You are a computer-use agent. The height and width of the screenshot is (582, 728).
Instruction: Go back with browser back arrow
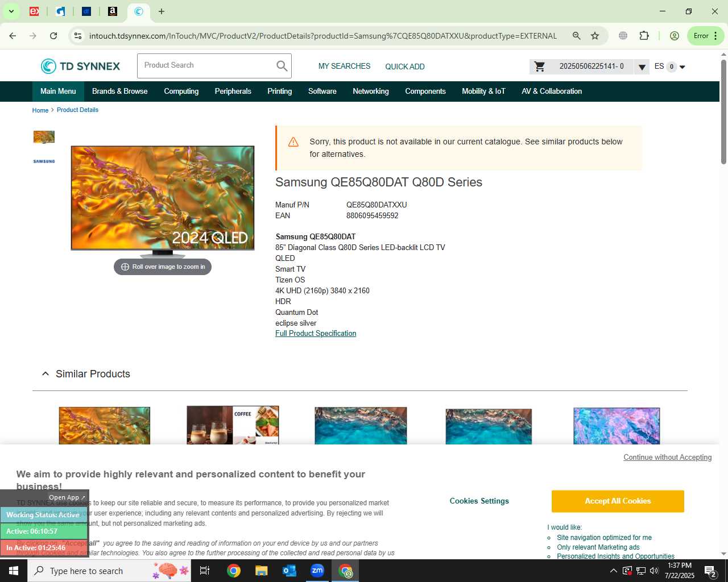coord(13,36)
